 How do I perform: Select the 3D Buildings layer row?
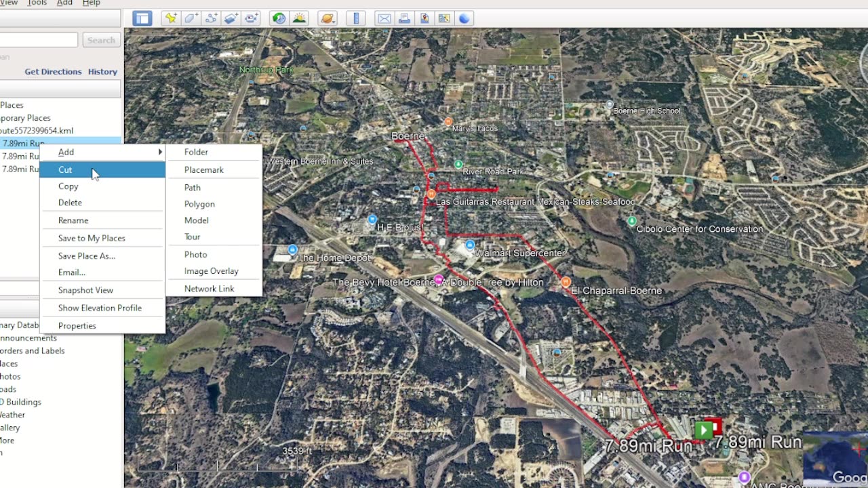21,403
